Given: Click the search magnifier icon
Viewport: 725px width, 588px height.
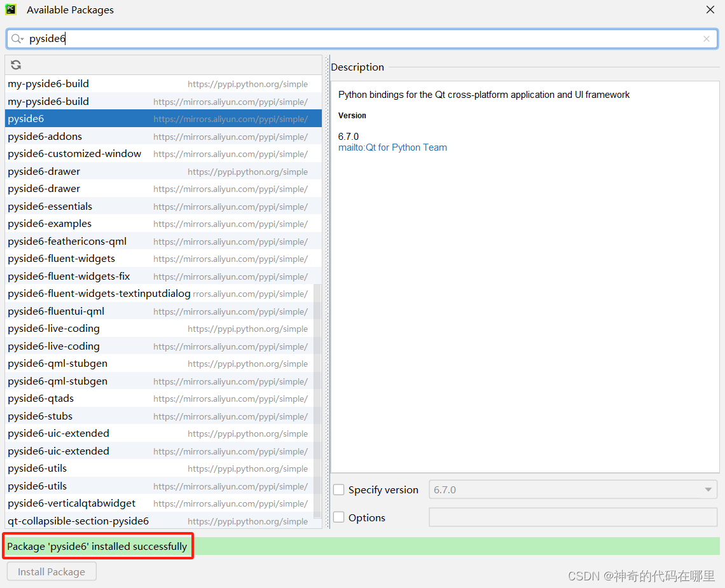Looking at the screenshot, I should [15, 38].
